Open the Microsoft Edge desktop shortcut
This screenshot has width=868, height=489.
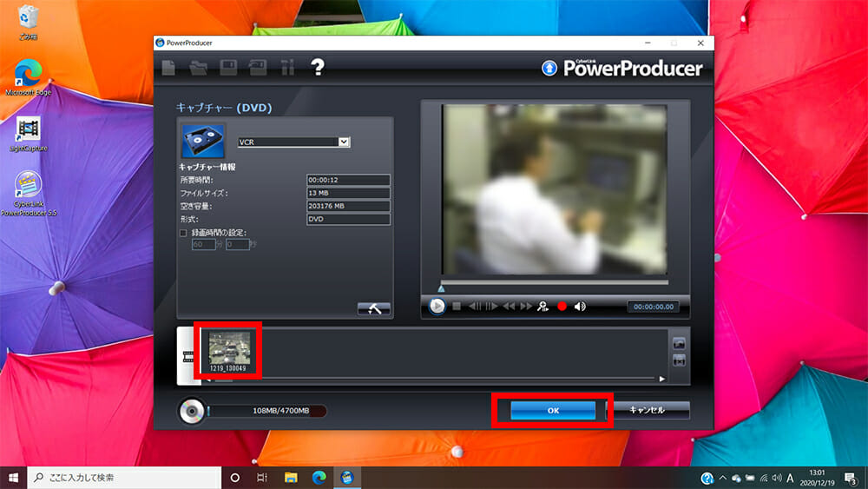click(x=28, y=77)
